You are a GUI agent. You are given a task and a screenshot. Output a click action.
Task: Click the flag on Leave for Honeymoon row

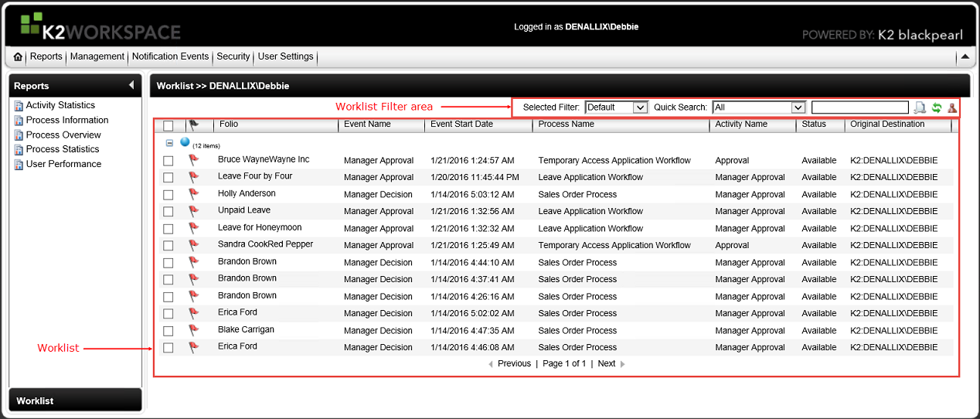(x=193, y=228)
